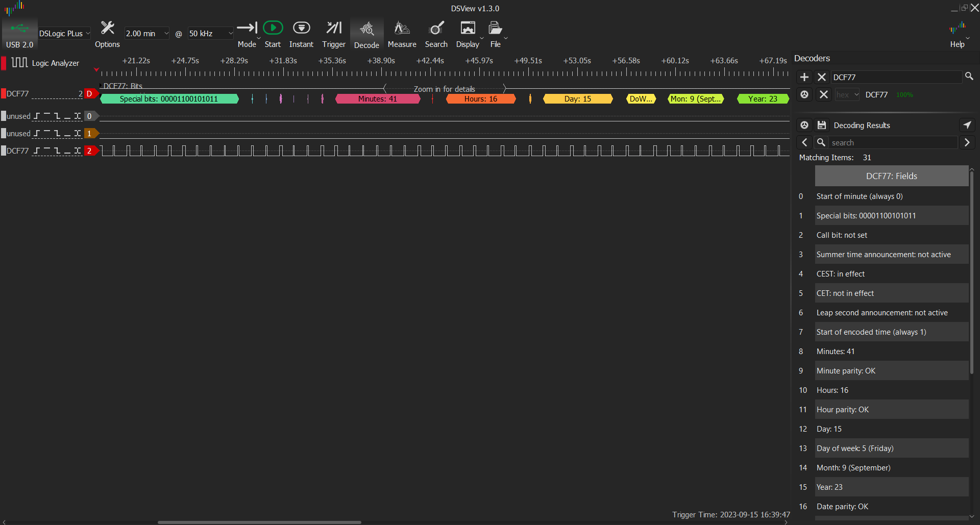Click the 'Hours: 16' annotation on waveform
The width and height of the screenshot is (980, 525).
[480, 99]
